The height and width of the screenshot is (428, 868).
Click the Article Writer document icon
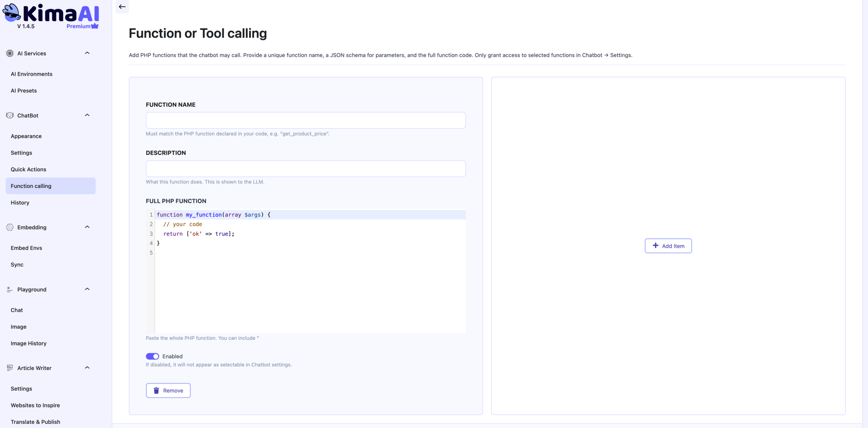tap(9, 368)
